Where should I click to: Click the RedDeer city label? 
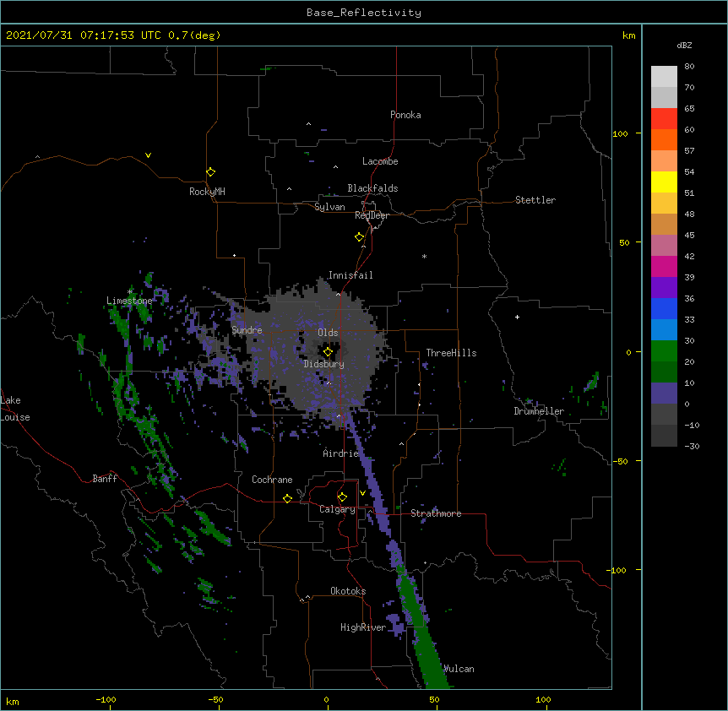pyautogui.click(x=372, y=215)
